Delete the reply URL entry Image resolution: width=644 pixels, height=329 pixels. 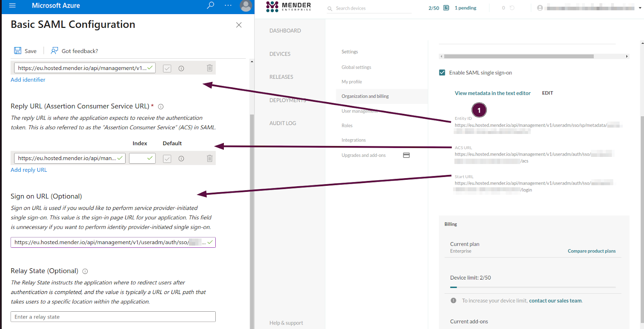point(209,158)
